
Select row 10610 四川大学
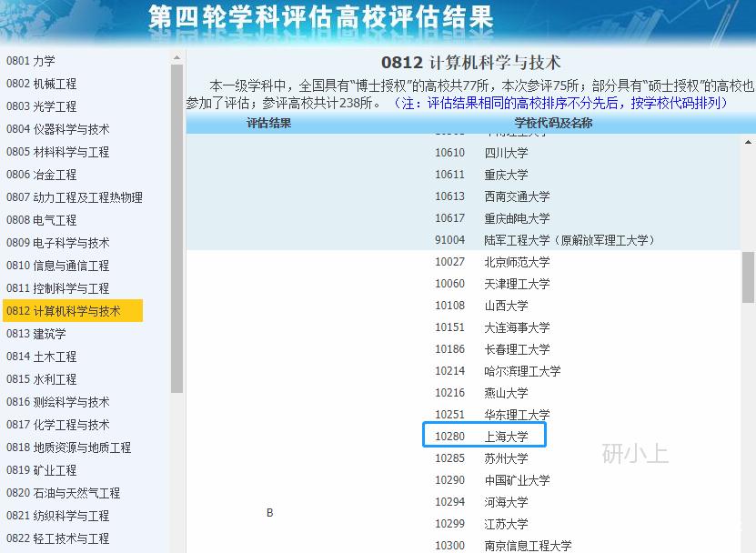coord(481,153)
